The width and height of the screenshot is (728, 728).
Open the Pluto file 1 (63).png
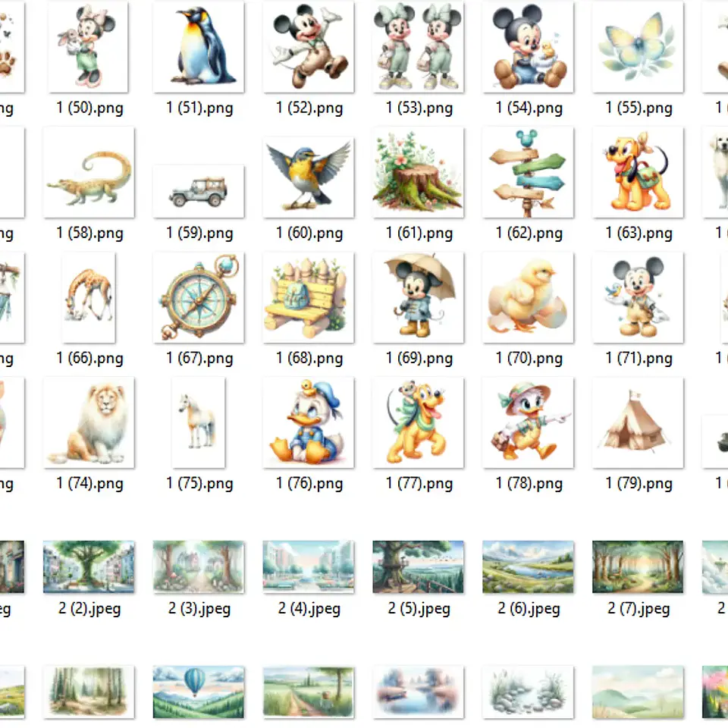coord(638,172)
